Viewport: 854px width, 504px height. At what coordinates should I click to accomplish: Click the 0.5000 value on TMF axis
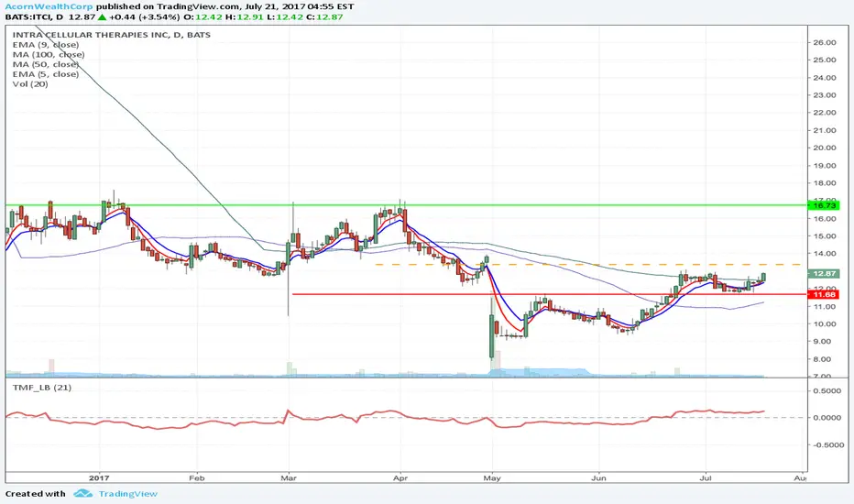tap(827, 390)
